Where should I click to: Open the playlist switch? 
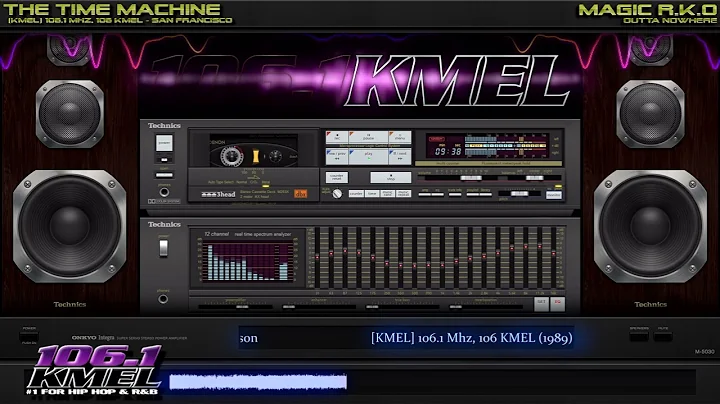pyautogui.click(x=473, y=195)
